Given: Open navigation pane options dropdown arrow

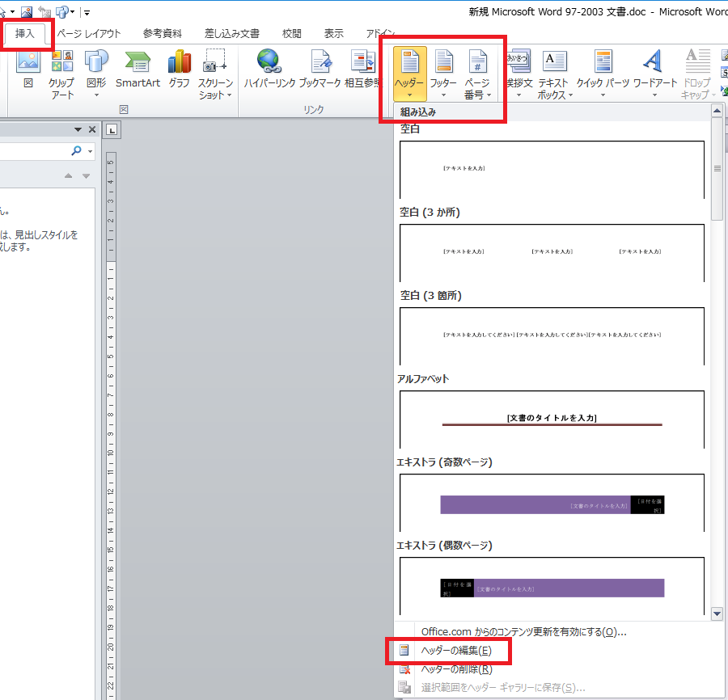Looking at the screenshot, I should (x=78, y=129).
